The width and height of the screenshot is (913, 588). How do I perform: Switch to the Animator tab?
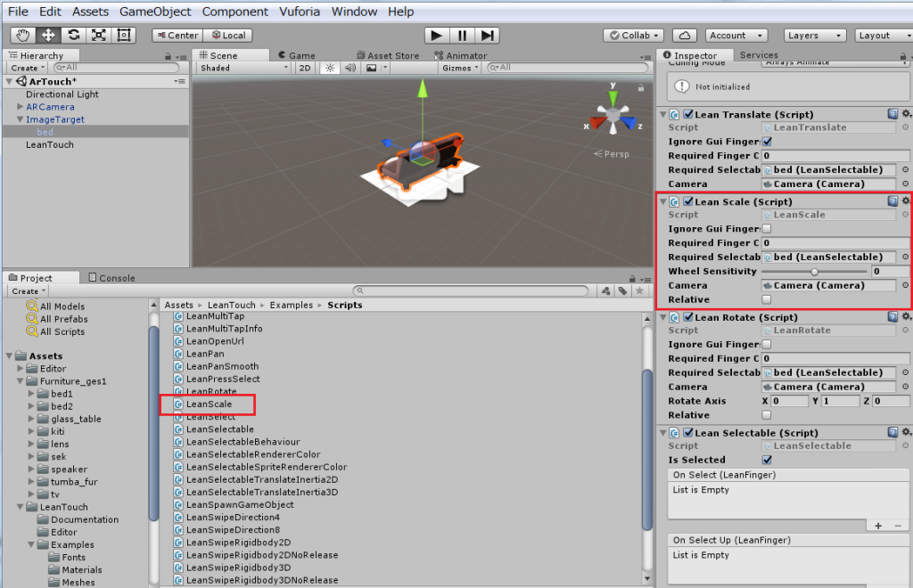pos(461,55)
